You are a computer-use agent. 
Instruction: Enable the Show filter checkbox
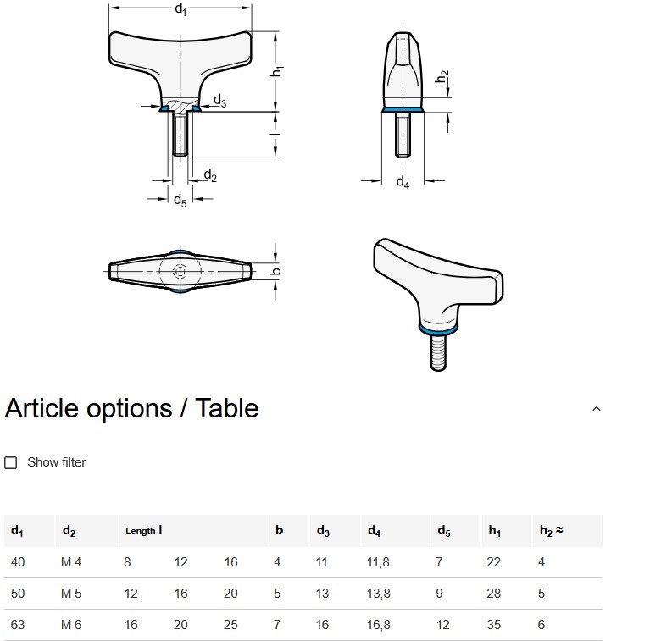tap(11, 462)
